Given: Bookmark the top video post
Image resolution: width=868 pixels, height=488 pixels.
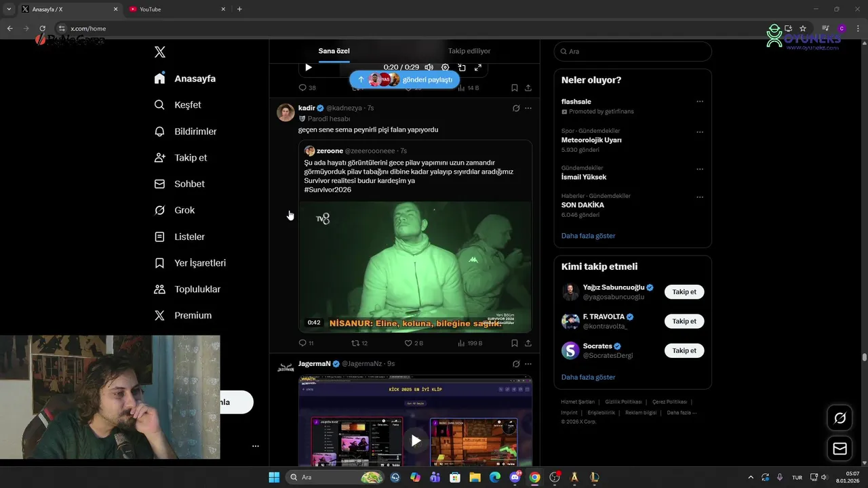Looking at the screenshot, I should coord(515,88).
